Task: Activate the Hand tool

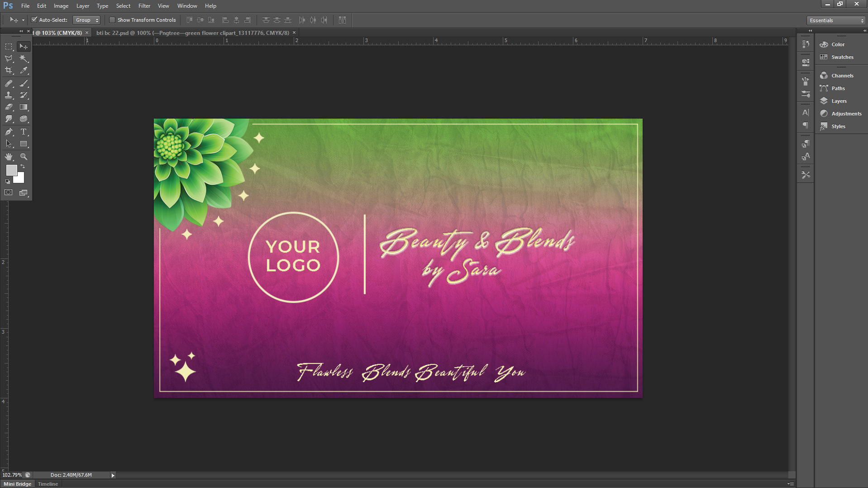Action: pos(9,157)
